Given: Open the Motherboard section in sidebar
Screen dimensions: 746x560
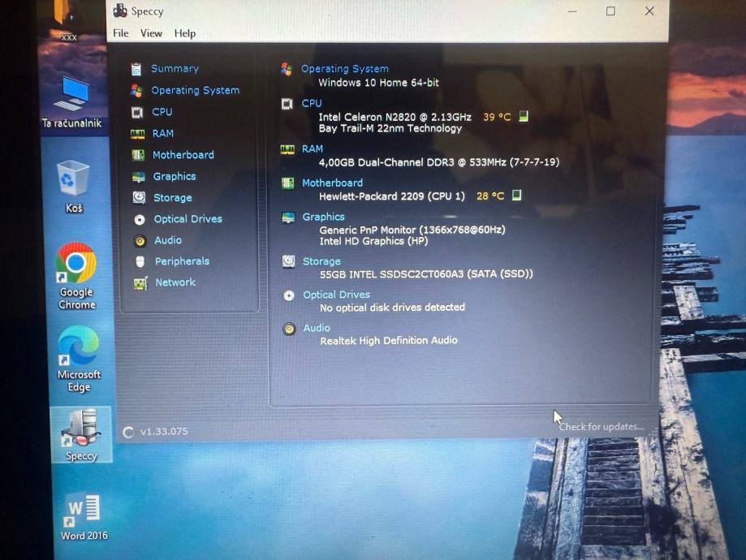Looking at the screenshot, I should pos(183,155).
